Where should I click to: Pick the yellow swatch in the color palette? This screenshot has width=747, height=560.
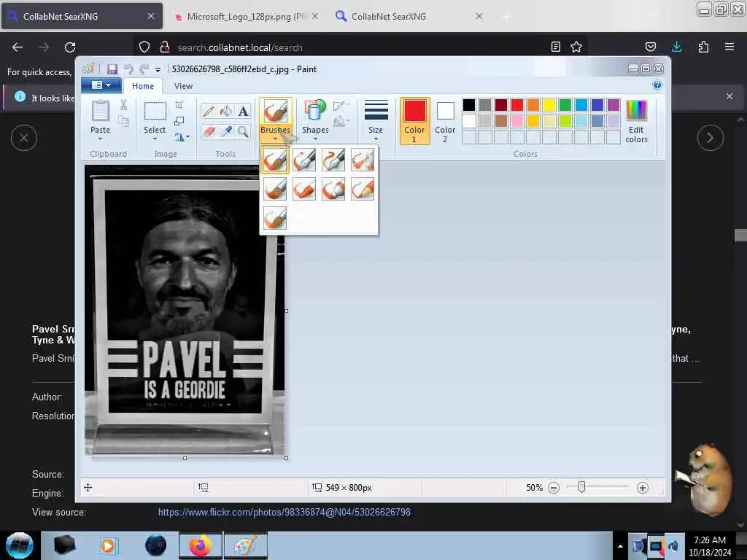click(549, 105)
